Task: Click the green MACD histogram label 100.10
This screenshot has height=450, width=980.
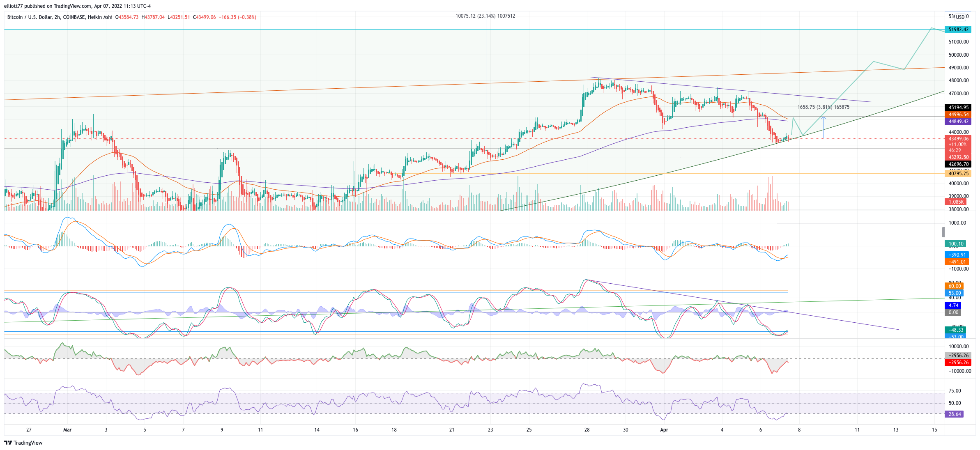Action: pyautogui.click(x=956, y=244)
